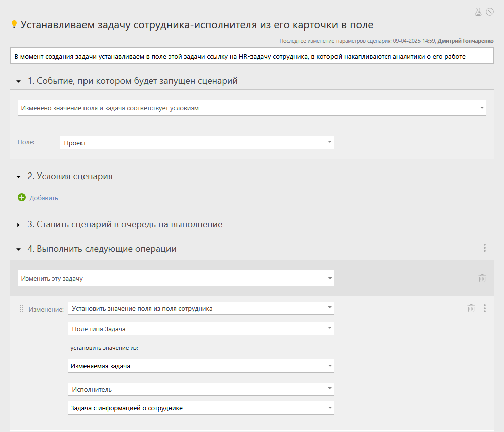
Task: Click the 'Последнее изменение параметров сценария' timestamp
Action: pyautogui.click(x=357, y=41)
